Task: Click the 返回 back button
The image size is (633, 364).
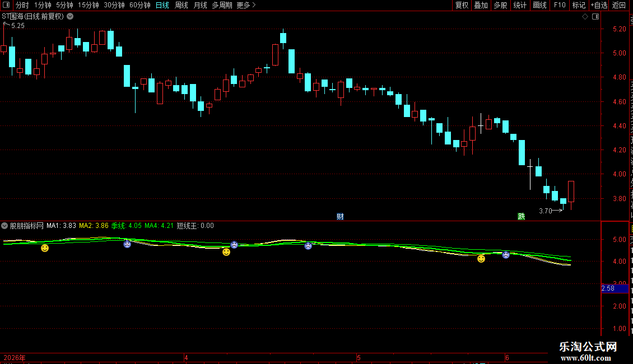Action: tap(619, 5)
